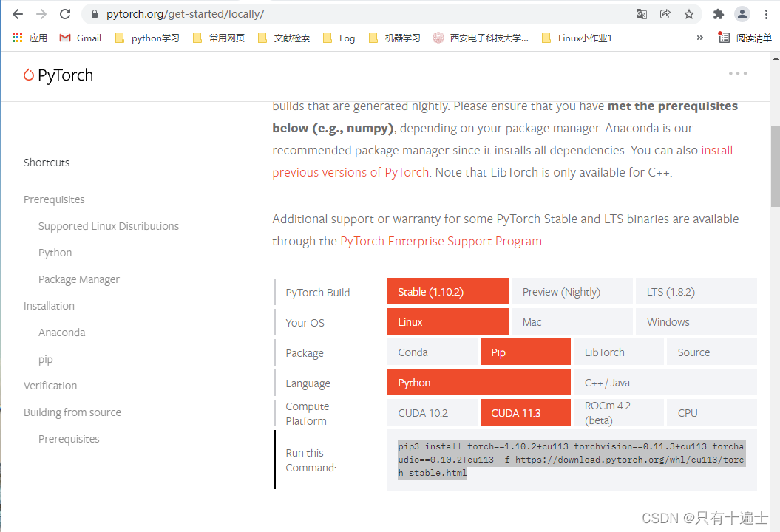Image resolution: width=780 pixels, height=532 pixels.
Task: Go to Package Manager section
Action: 79,279
